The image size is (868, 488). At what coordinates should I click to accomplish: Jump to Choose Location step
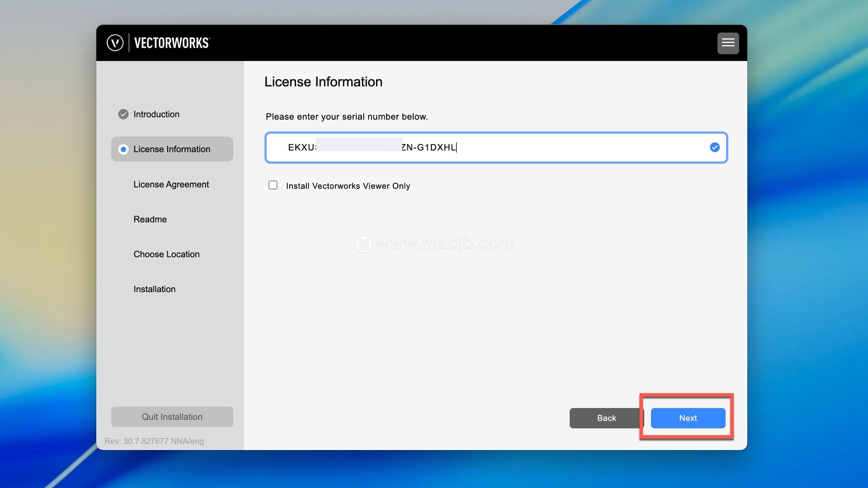(166, 254)
